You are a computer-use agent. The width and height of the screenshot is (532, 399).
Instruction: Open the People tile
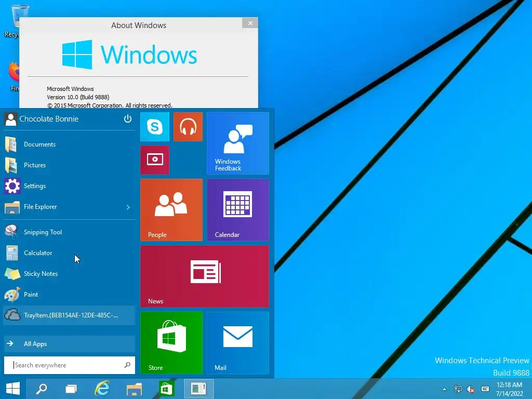click(171, 210)
